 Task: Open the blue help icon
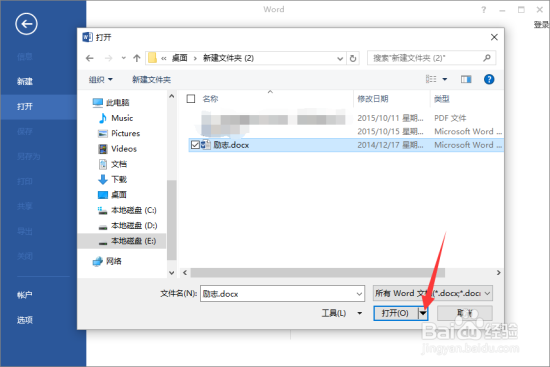[489, 79]
